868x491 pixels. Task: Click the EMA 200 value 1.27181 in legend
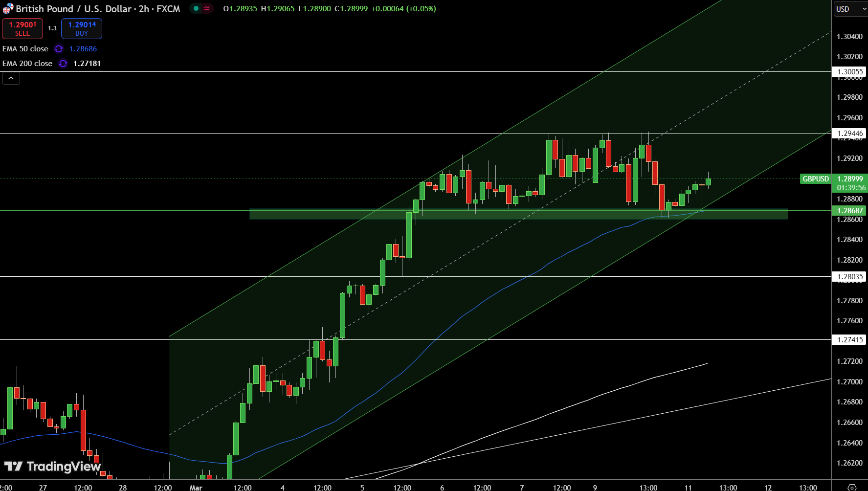(87, 64)
